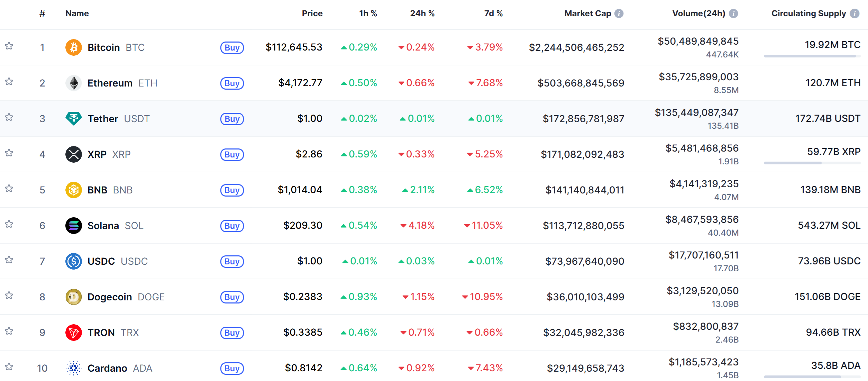
Task: Sort by 7d % column header
Action: coord(493,13)
